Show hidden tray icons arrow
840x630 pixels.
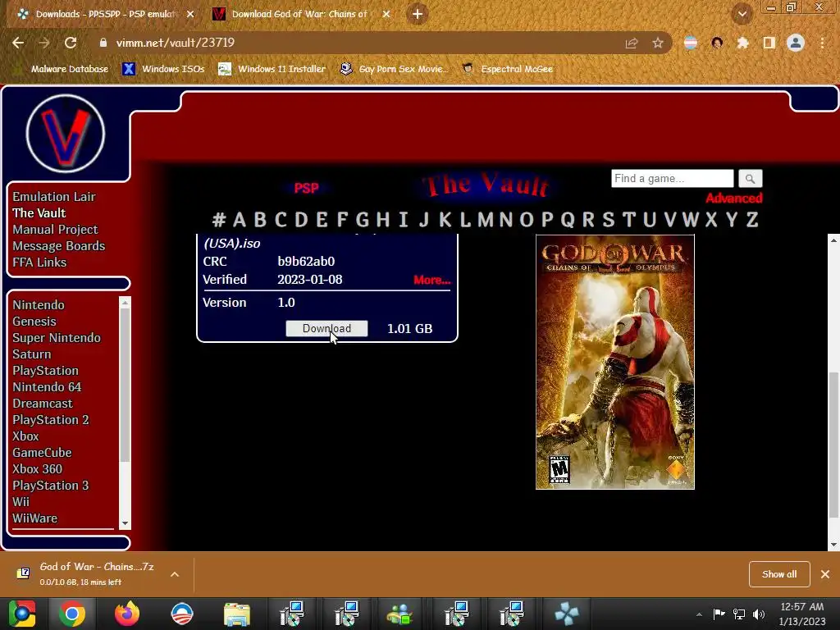(699, 614)
